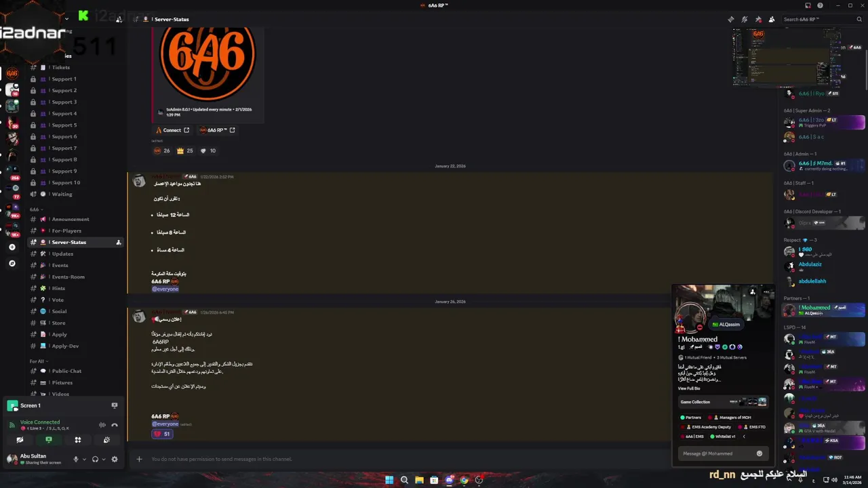This screenshot has width=868, height=488.
Task: Click invite icon on Server-Status channel
Action: tap(118, 242)
